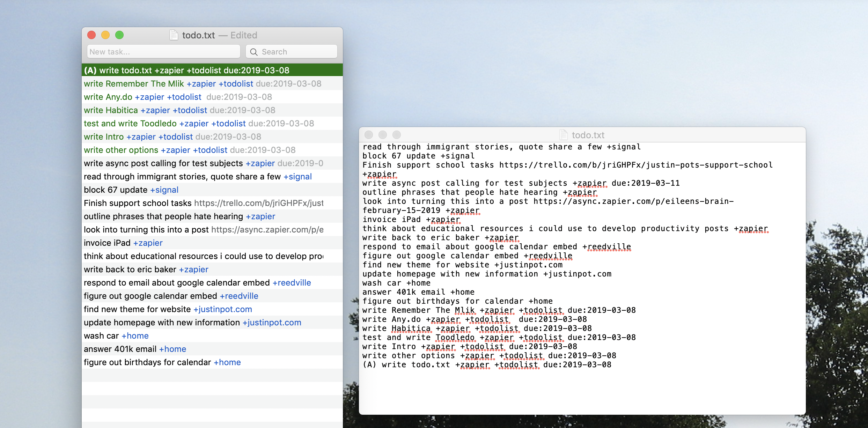The image size is (868, 428).
Task: Click the red close button of task window
Action: pos(91,35)
